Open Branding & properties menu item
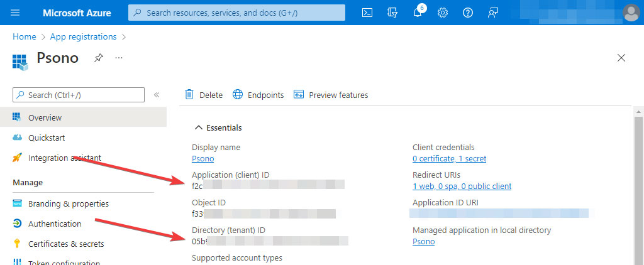Screen dimensions: 644x265 point(84,203)
